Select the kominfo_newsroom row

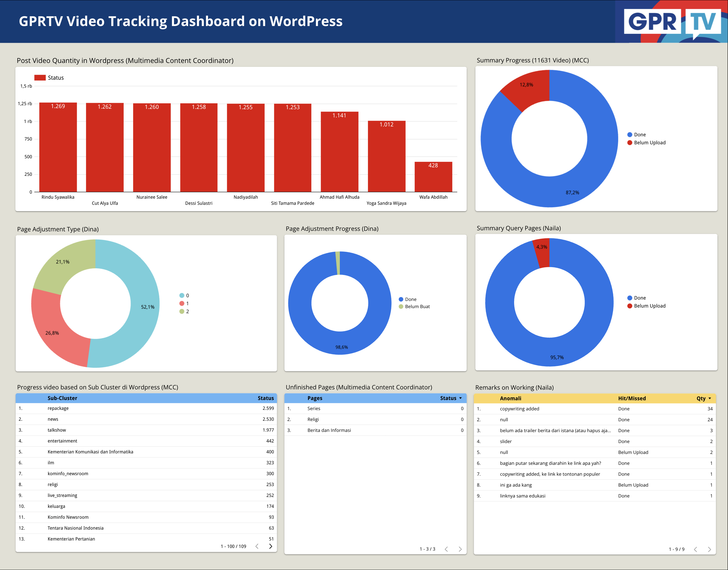(x=146, y=474)
